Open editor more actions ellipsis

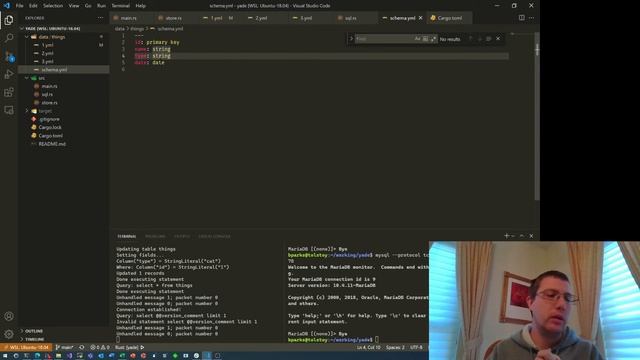(x=531, y=18)
